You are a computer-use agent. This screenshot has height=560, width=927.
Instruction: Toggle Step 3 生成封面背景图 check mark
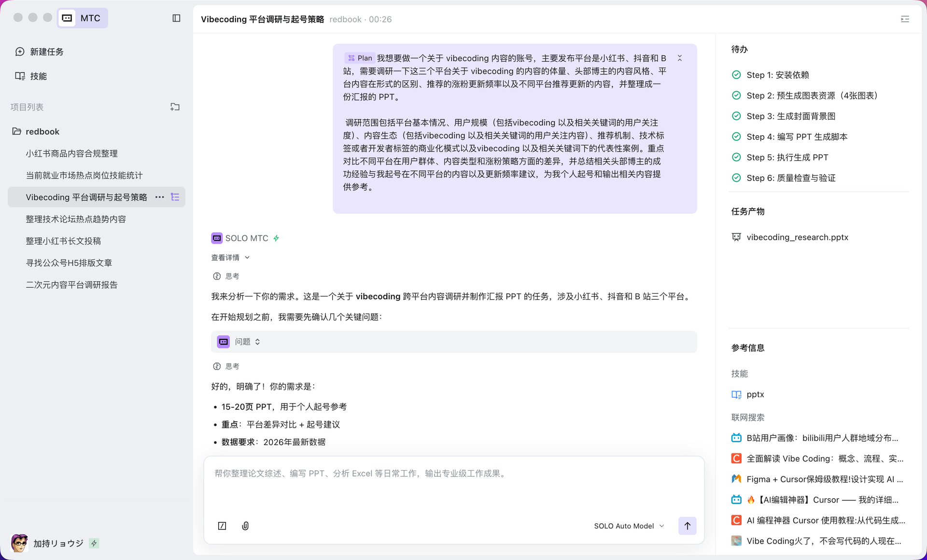[x=736, y=116]
